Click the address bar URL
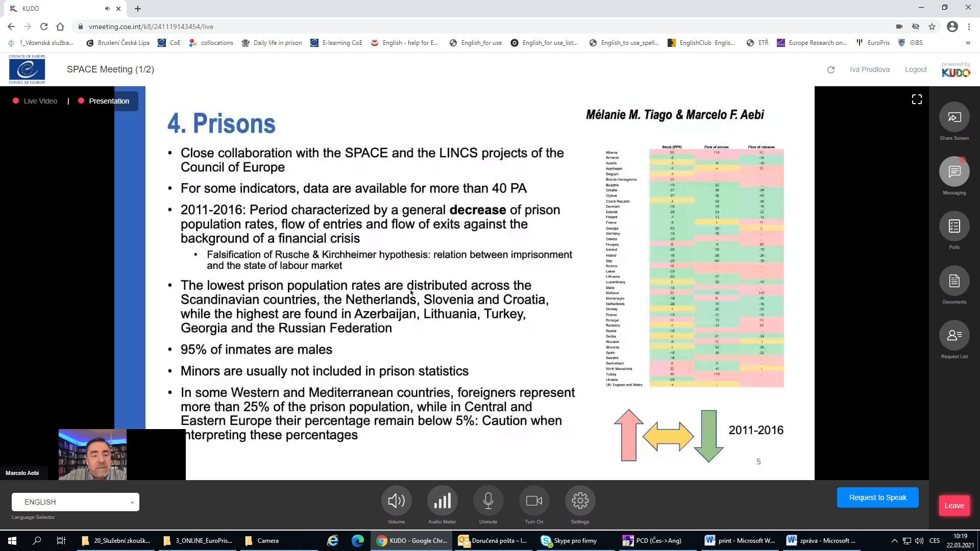Viewport: 980px width, 551px height. coord(151,27)
